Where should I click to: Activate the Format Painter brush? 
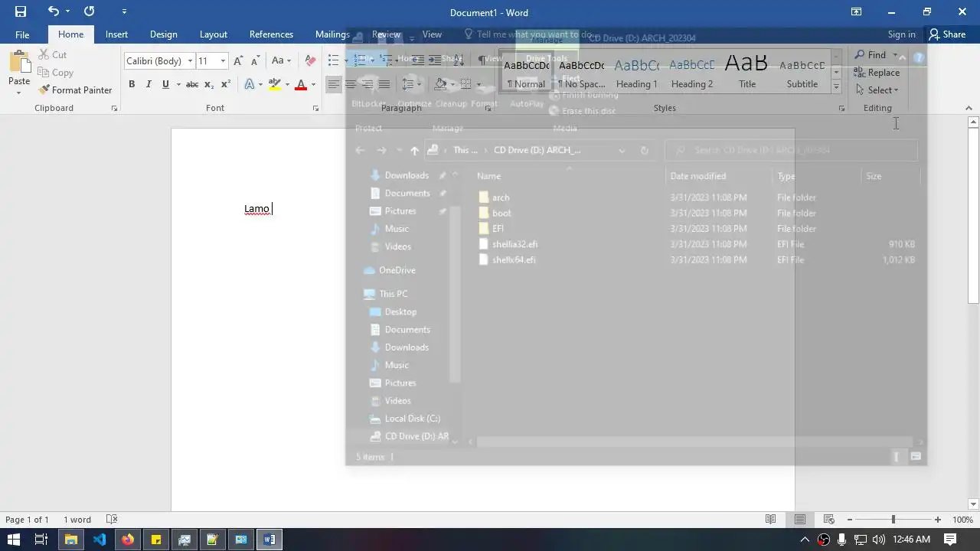[x=75, y=90]
